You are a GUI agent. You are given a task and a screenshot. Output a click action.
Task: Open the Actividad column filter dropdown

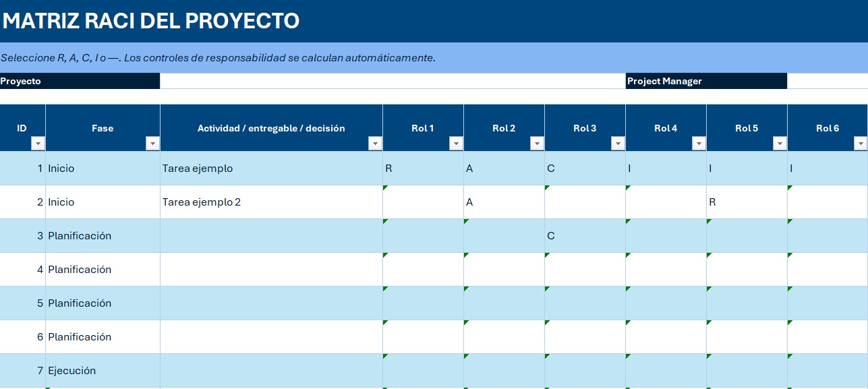375,144
